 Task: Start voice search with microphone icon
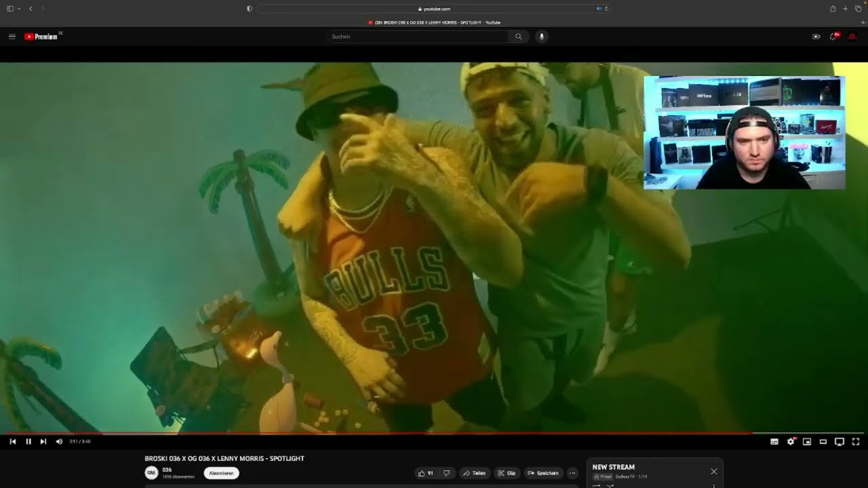(x=541, y=37)
